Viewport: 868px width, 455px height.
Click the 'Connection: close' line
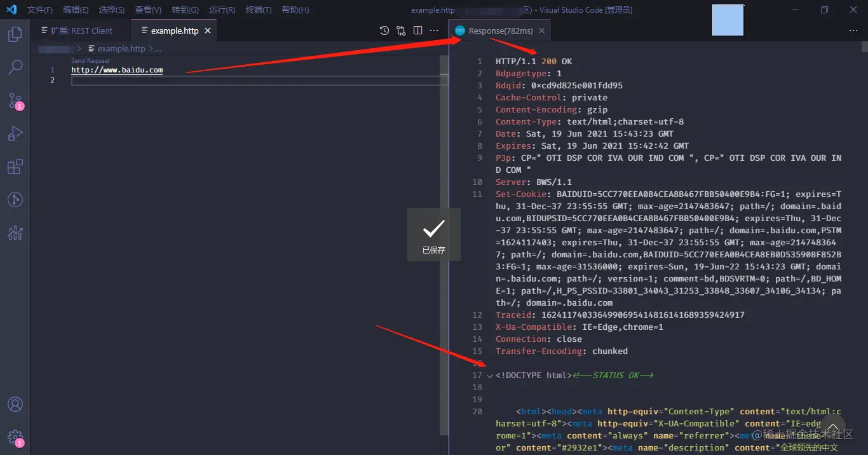pyautogui.click(x=539, y=339)
